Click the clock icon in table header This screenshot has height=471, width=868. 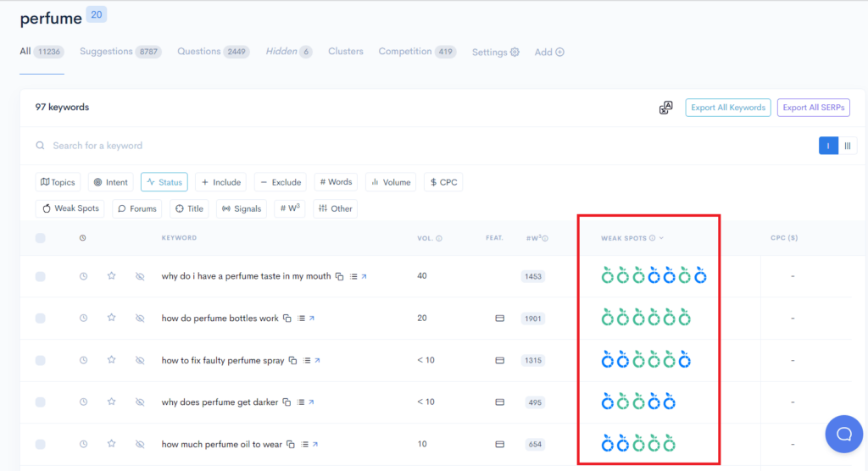click(82, 238)
